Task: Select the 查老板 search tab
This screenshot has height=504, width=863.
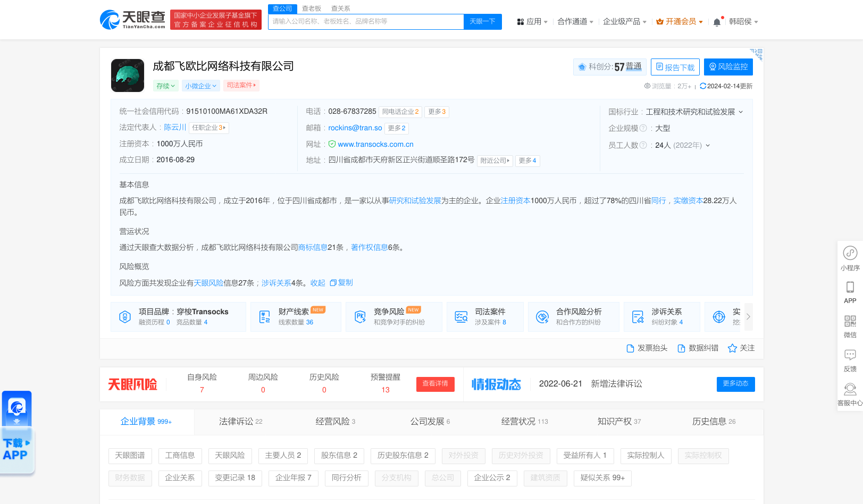Action: (312, 9)
